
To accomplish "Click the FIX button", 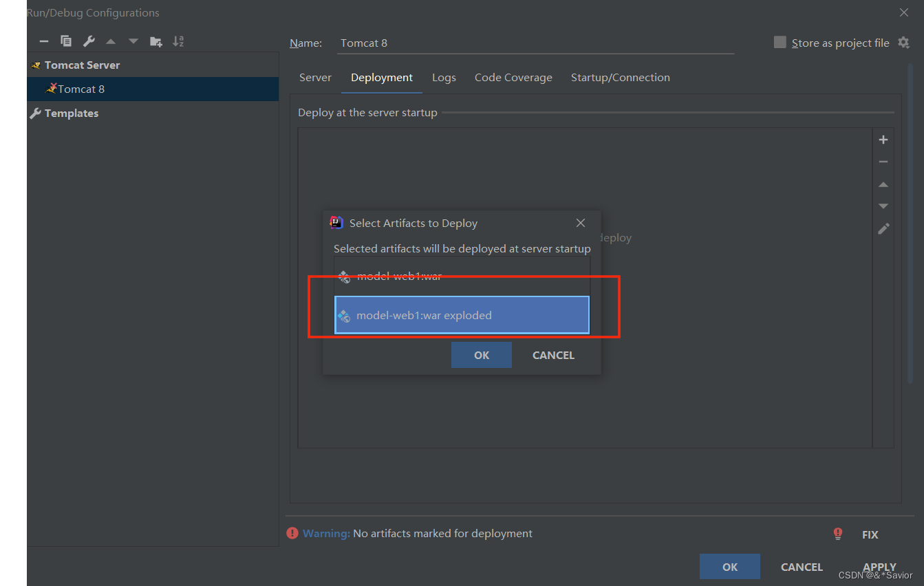I will tap(870, 534).
